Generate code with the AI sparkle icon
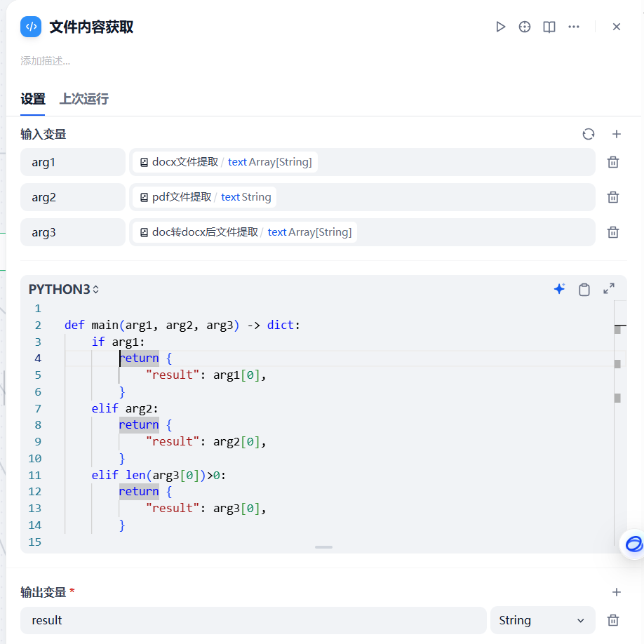644x644 pixels. click(x=559, y=289)
